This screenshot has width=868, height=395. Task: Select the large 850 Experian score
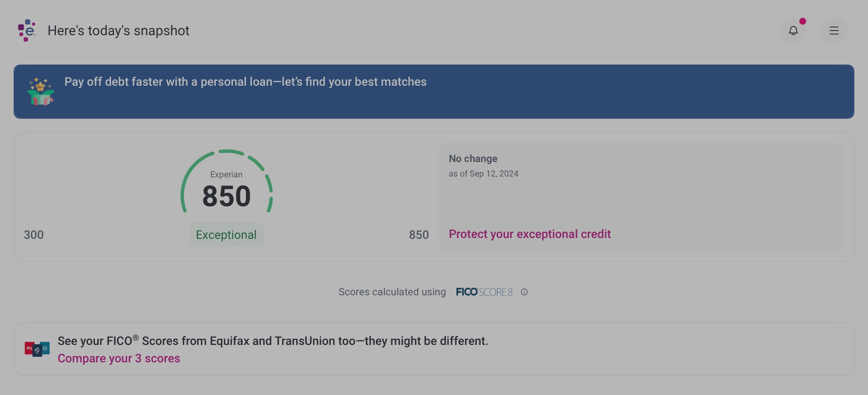[227, 196]
